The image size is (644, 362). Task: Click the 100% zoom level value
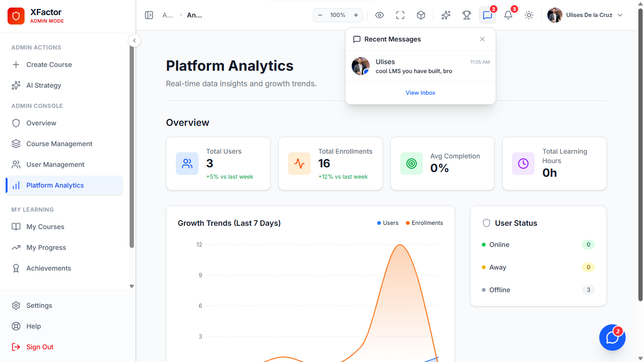[x=338, y=15]
